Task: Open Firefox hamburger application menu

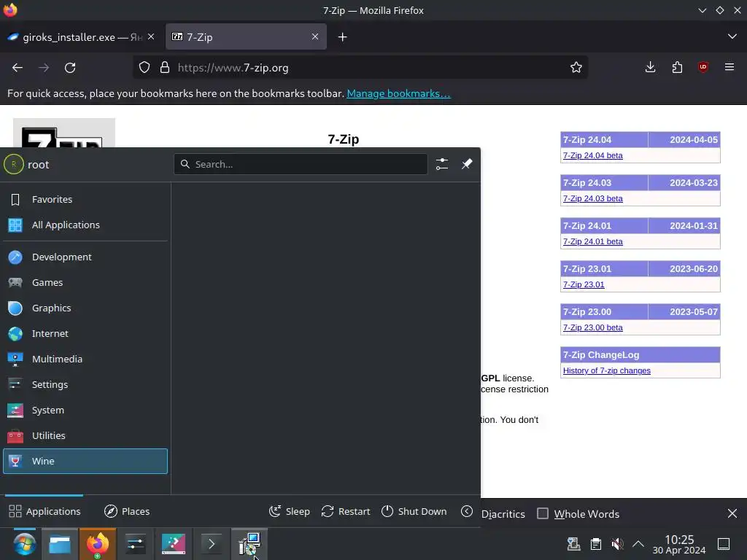Action: (x=729, y=68)
